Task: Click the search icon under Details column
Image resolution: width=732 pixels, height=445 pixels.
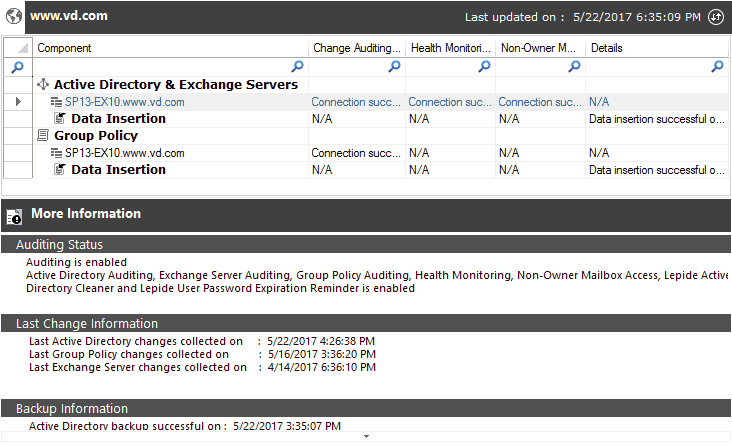Action: click(717, 66)
